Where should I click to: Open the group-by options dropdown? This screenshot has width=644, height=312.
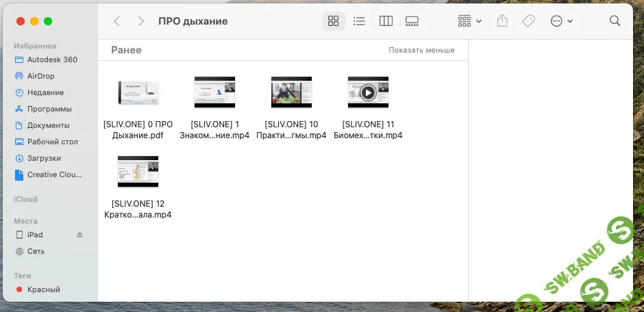(x=469, y=21)
